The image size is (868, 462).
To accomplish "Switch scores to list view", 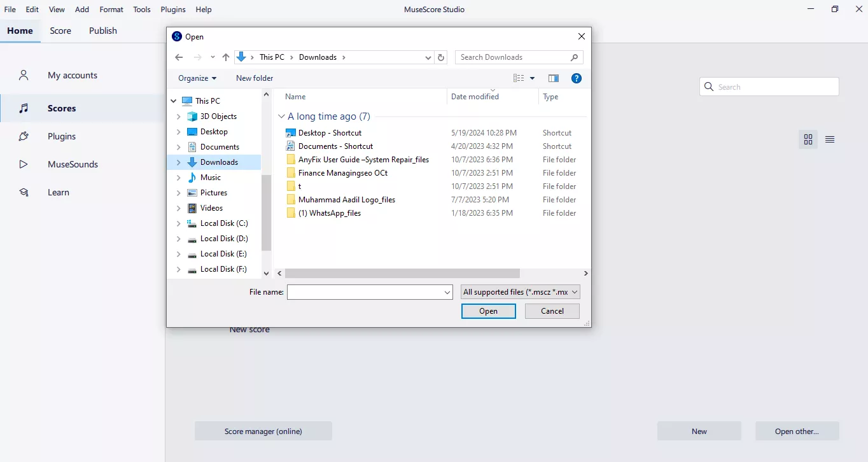I will [x=830, y=139].
